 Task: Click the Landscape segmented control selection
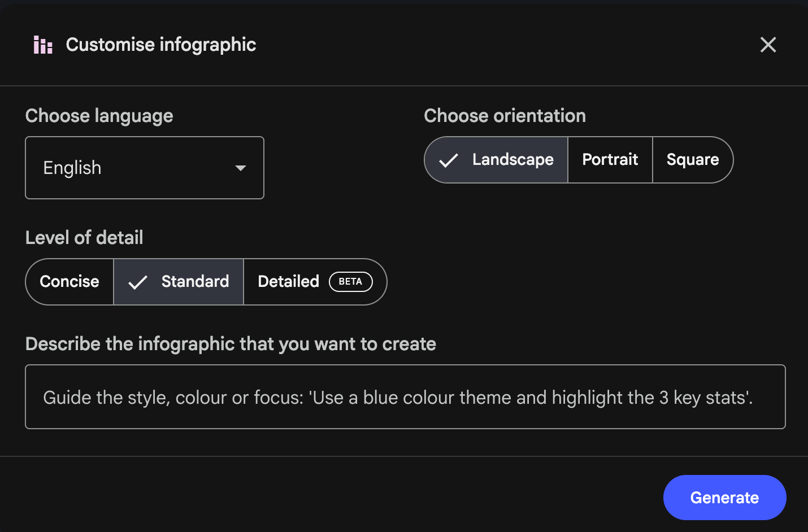tap(496, 160)
